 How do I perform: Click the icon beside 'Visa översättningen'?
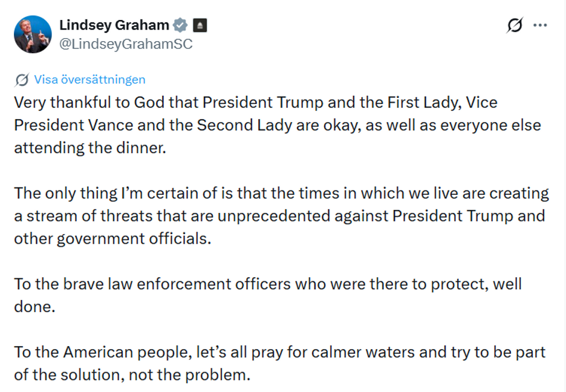point(22,79)
